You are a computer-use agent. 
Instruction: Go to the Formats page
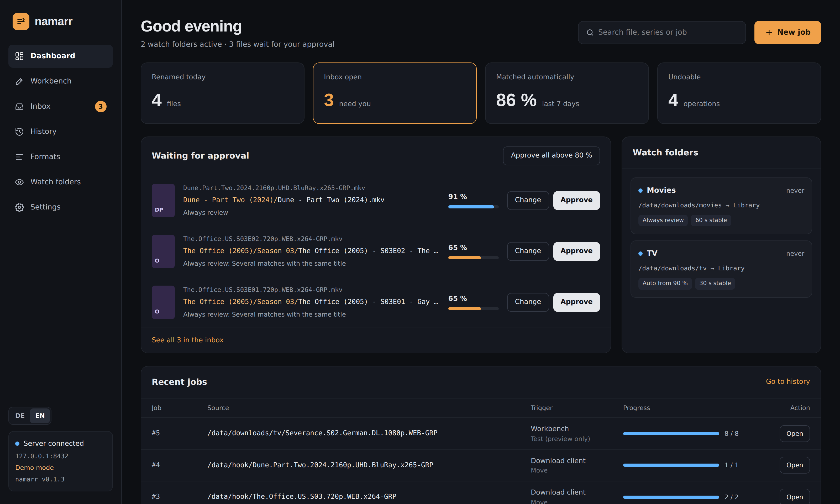60,156
